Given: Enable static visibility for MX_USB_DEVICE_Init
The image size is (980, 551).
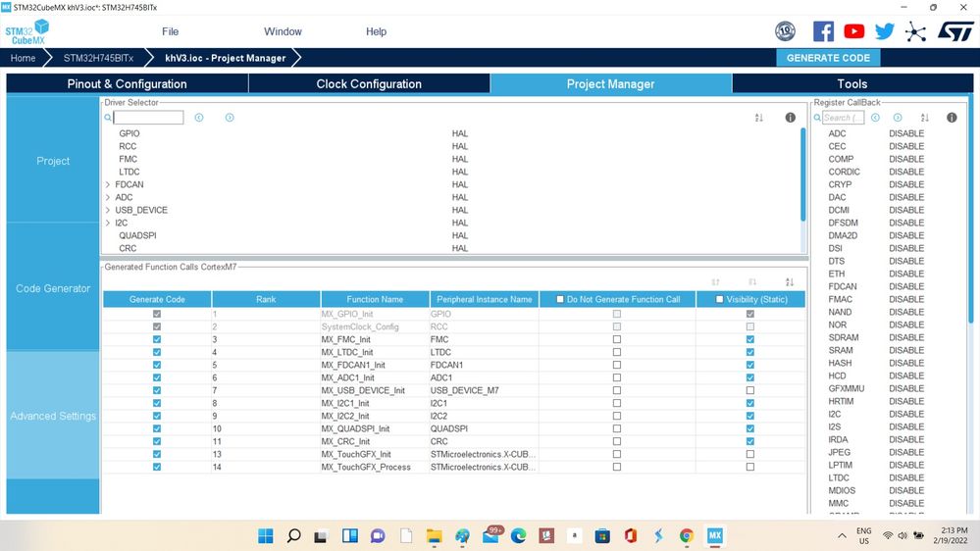Looking at the screenshot, I should [x=750, y=390].
